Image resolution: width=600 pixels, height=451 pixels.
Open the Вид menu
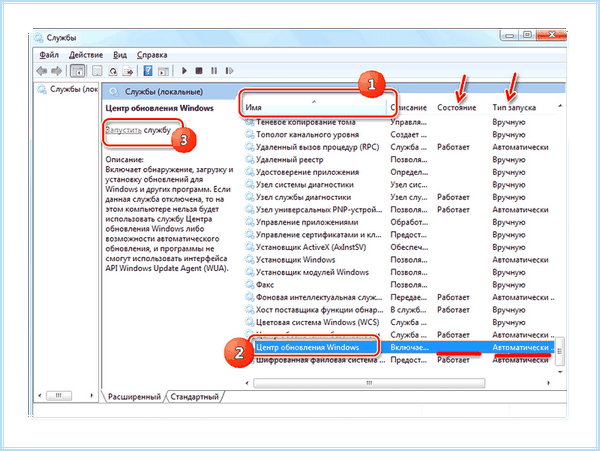tap(120, 55)
